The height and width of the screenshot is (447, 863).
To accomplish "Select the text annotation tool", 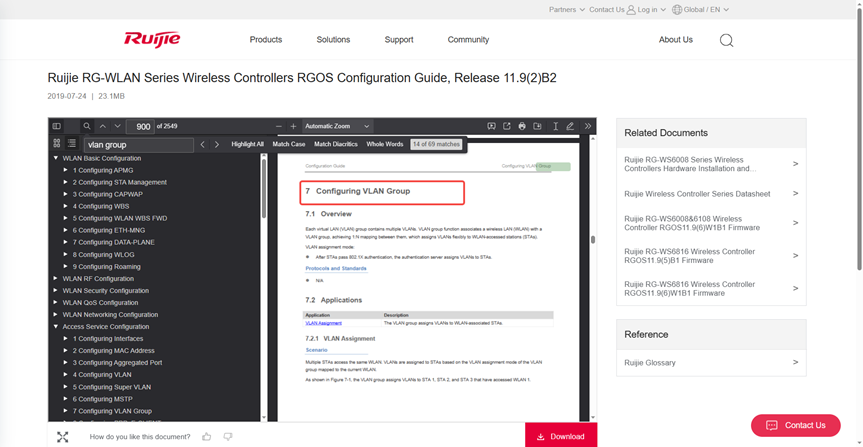I will pyautogui.click(x=555, y=126).
